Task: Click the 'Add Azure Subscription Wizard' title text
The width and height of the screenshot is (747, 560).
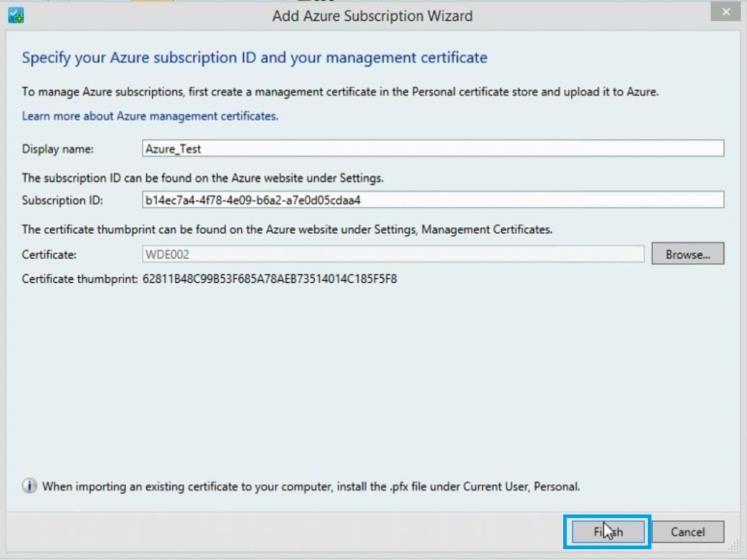Action: (x=373, y=16)
